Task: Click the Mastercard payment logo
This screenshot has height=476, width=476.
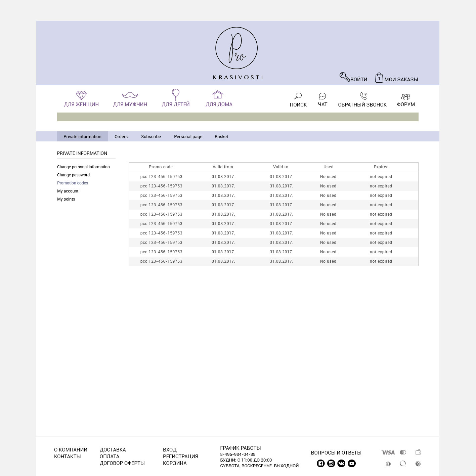Action: 403,452
